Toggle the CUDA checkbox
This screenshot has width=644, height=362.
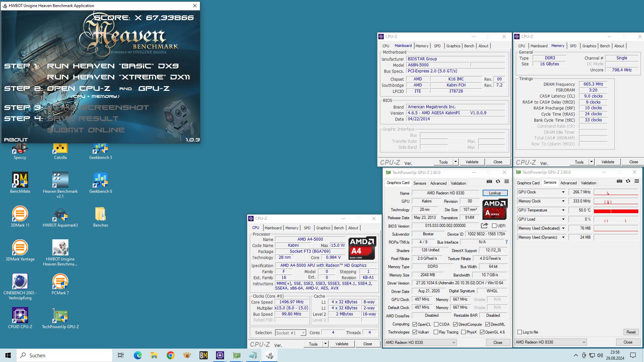436,324
